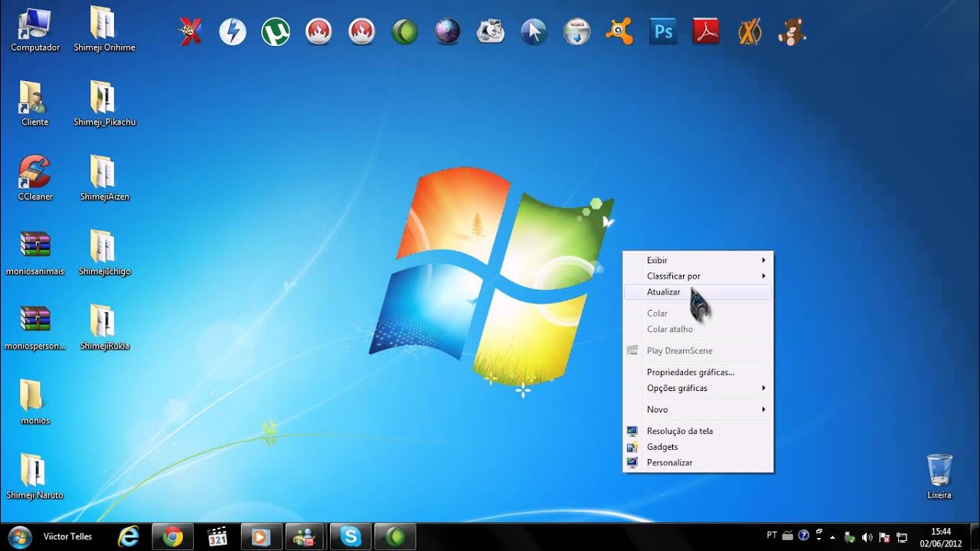
Task: Select the Computador desktop icon
Action: click(x=35, y=30)
